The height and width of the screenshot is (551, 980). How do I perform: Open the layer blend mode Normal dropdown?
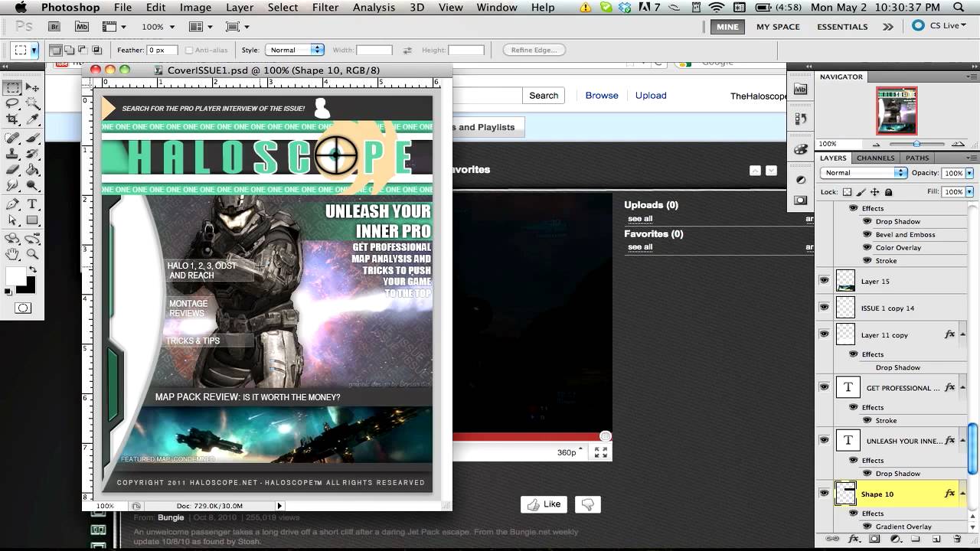[x=864, y=173]
